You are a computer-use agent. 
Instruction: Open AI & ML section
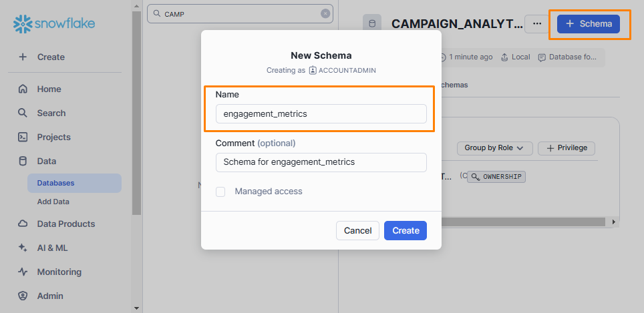click(52, 248)
